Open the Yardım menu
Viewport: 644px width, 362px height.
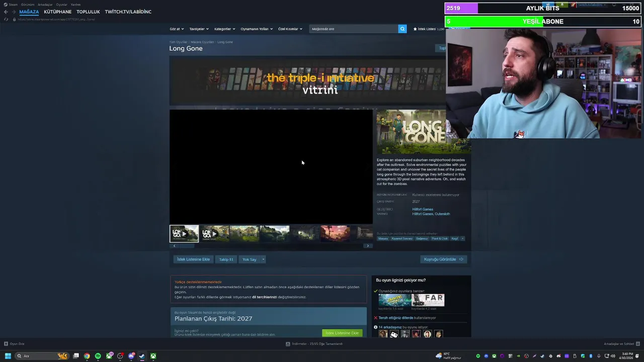tap(75, 5)
